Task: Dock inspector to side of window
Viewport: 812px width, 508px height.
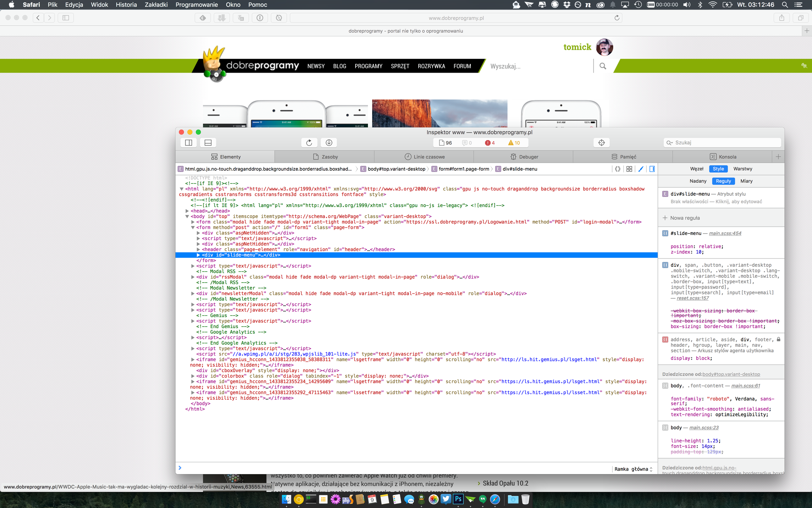Action: (x=189, y=143)
